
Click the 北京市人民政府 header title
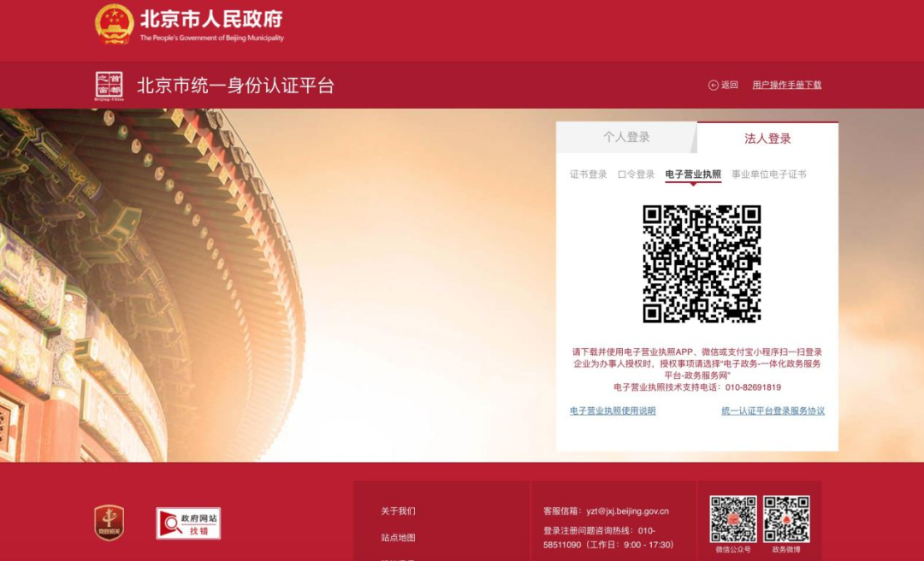211,20
